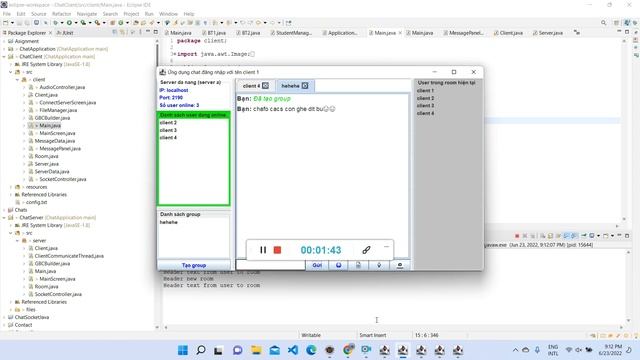The image size is (640, 360).
Task: Click the send file icon in chat
Action: point(358,265)
